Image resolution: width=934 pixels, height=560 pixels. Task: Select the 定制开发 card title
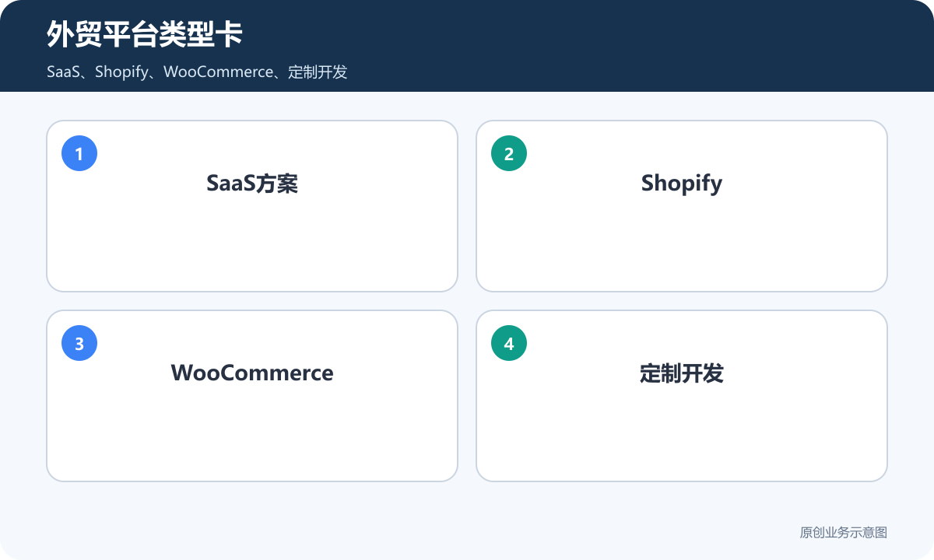(682, 373)
